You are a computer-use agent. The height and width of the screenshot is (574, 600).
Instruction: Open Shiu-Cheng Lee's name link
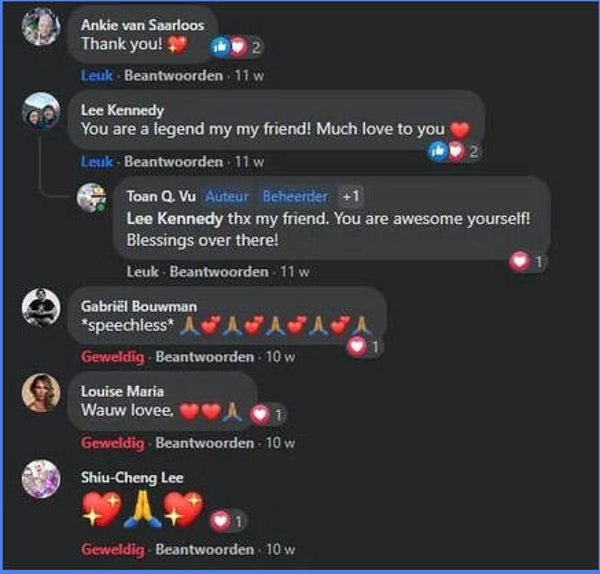[132, 478]
